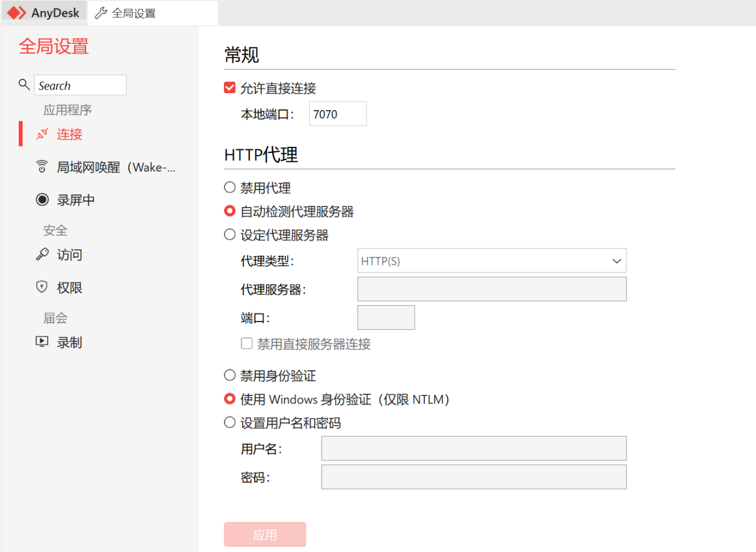Click the 连接 plug icon in sidebar

42,134
